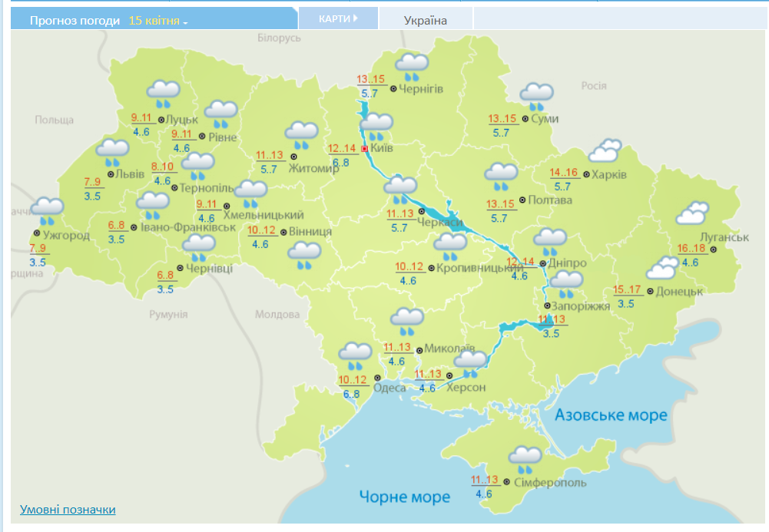
Task: Click the cloudy icon above Харків
Action: [x=605, y=150]
